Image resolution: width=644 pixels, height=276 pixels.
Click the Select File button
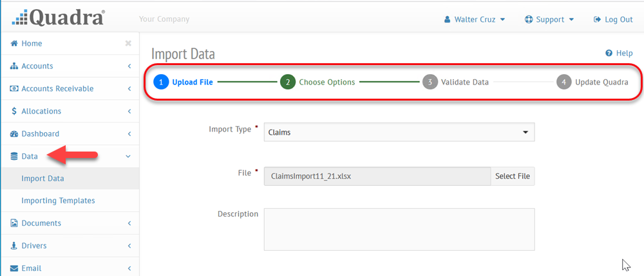[x=513, y=176]
